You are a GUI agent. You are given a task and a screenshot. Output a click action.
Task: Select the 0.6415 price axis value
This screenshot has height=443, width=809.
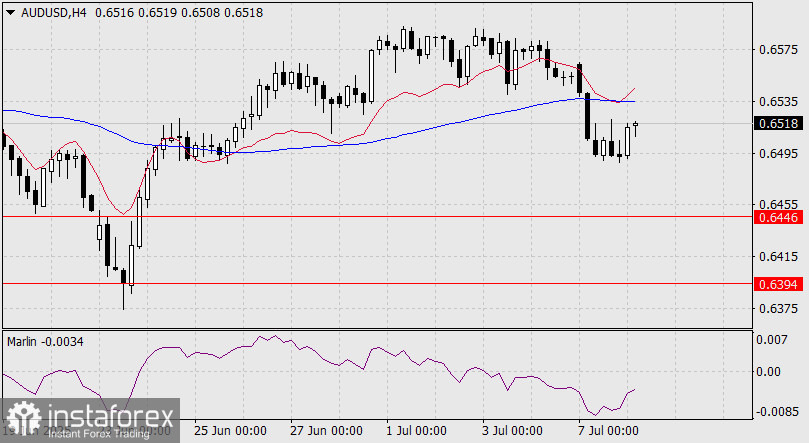pos(778,256)
